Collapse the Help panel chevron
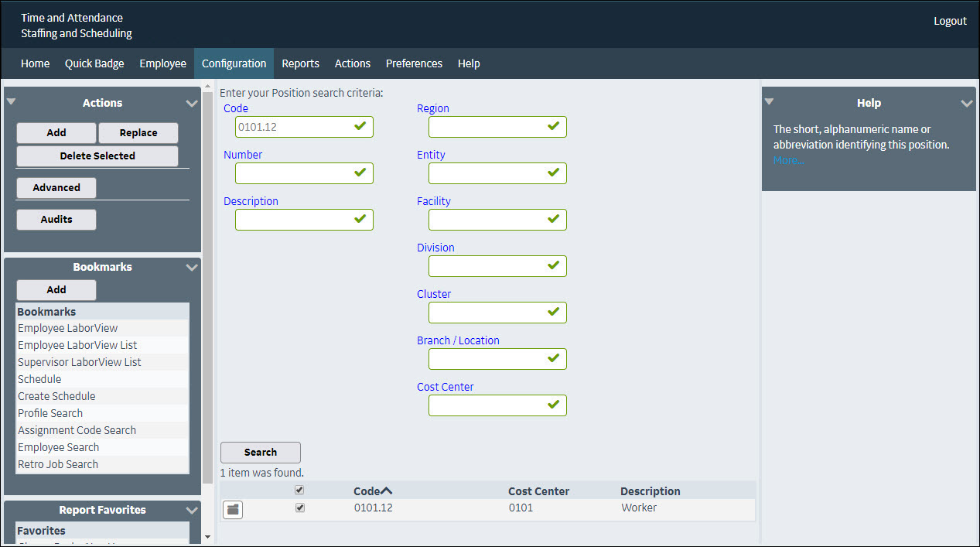 tap(966, 104)
